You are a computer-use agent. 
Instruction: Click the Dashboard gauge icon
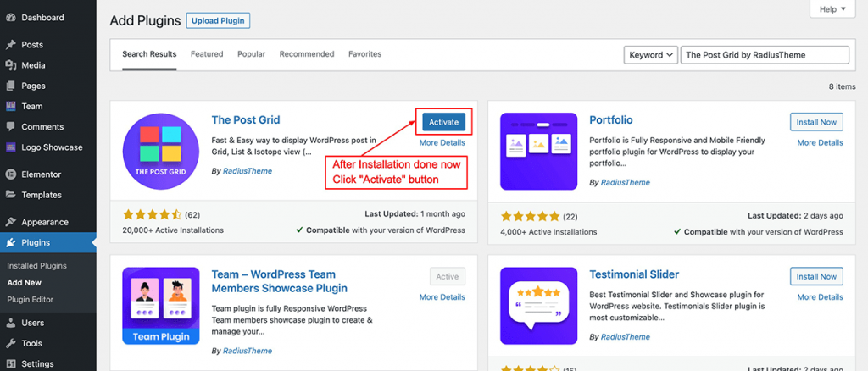click(10, 17)
